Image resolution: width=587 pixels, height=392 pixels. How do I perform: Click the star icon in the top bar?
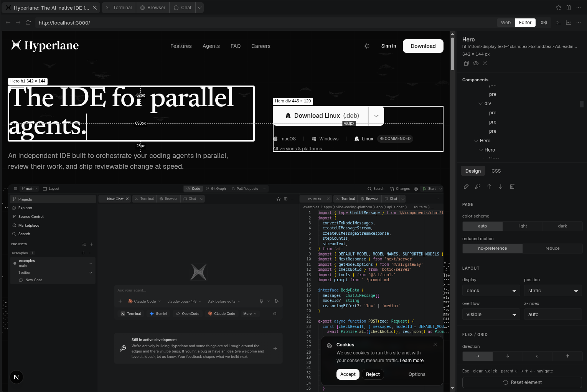(559, 7)
